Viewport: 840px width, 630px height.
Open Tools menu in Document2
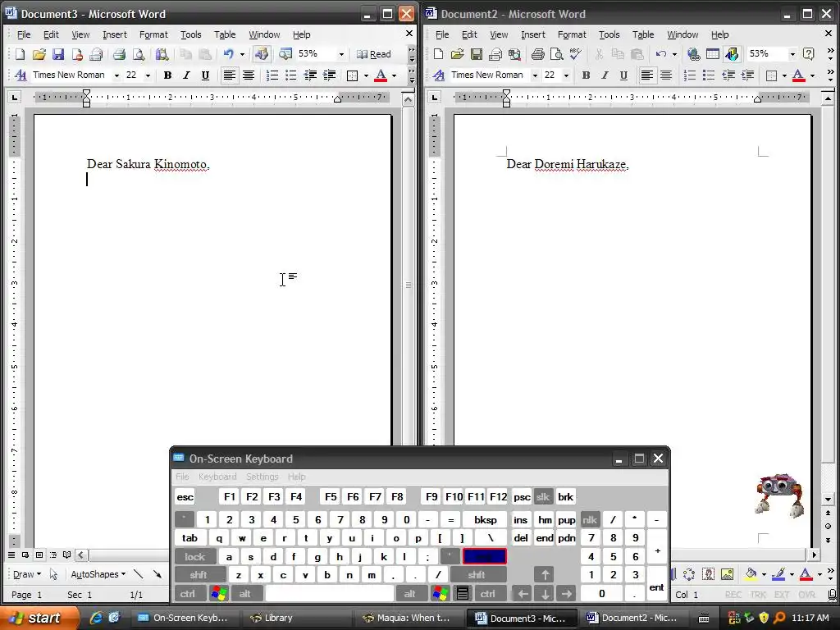click(609, 34)
